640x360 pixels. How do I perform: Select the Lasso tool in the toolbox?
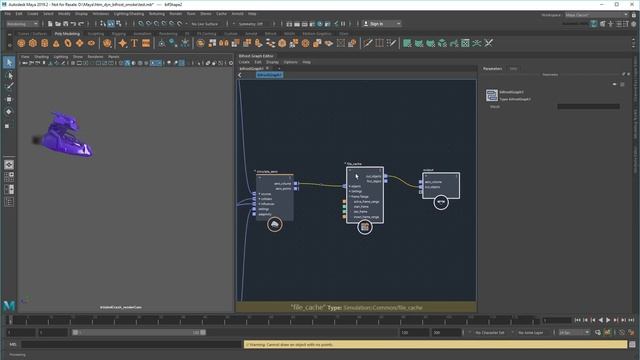(x=9, y=75)
